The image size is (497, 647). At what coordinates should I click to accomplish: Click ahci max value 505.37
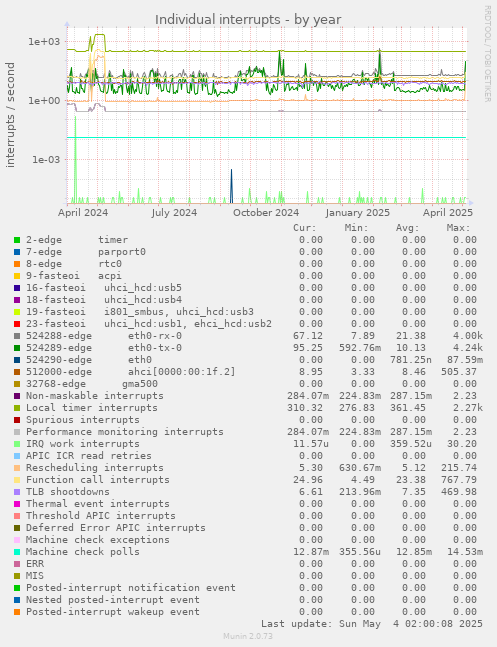pyautogui.click(x=459, y=371)
